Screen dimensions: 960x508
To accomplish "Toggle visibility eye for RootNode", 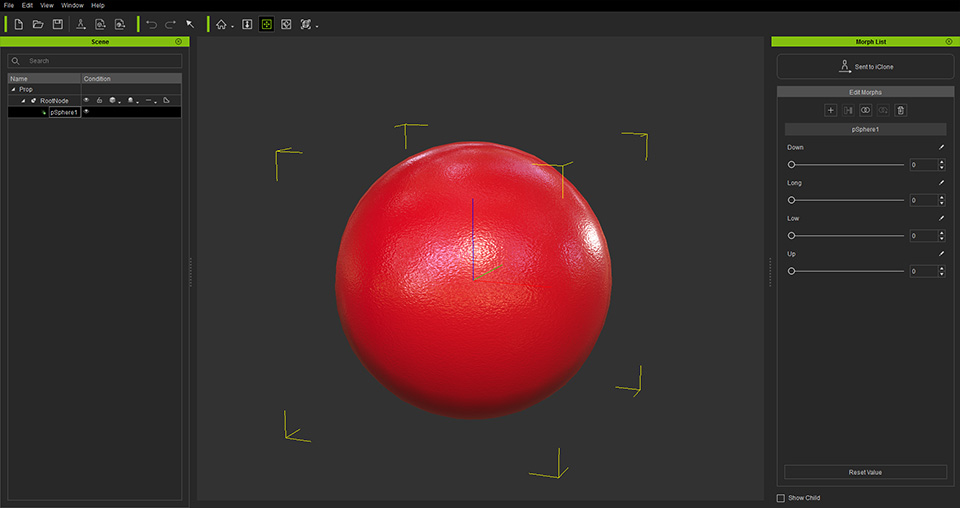I will [86, 100].
